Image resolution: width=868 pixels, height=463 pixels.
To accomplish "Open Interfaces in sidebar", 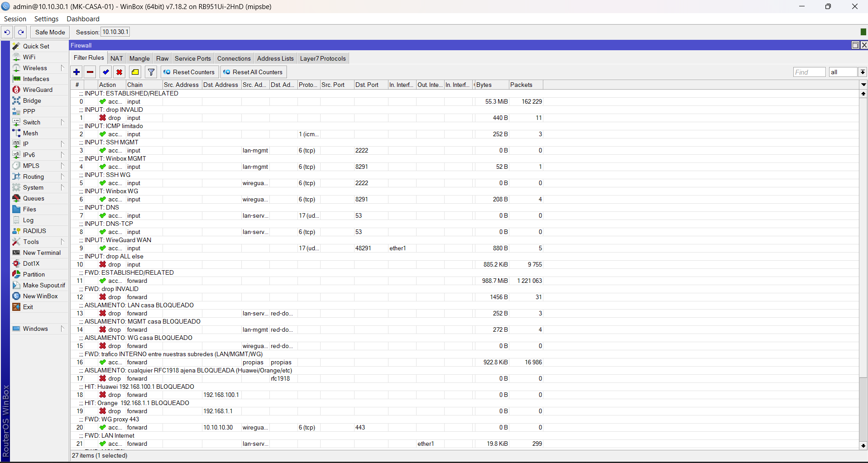I will 36,79.
